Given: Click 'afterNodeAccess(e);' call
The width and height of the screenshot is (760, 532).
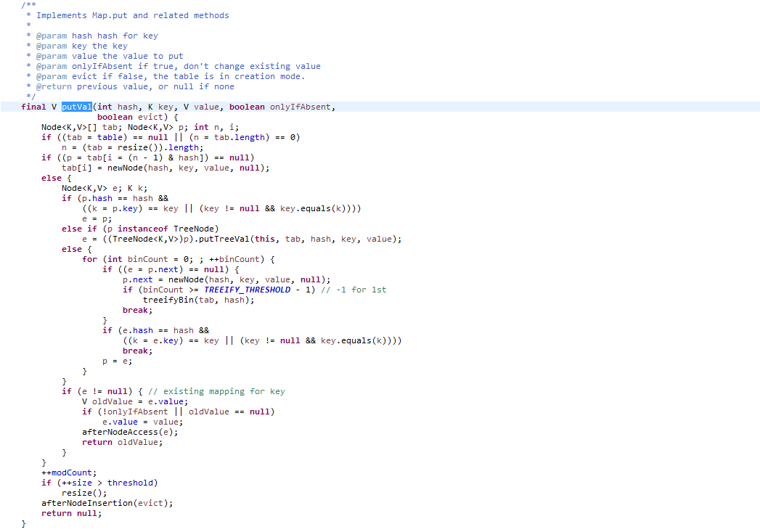Looking at the screenshot, I should [x=130, y=432].
